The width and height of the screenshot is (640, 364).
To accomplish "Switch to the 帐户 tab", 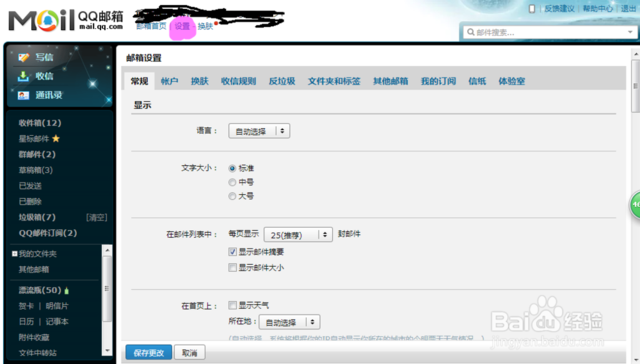I will [x=169, y=81].
